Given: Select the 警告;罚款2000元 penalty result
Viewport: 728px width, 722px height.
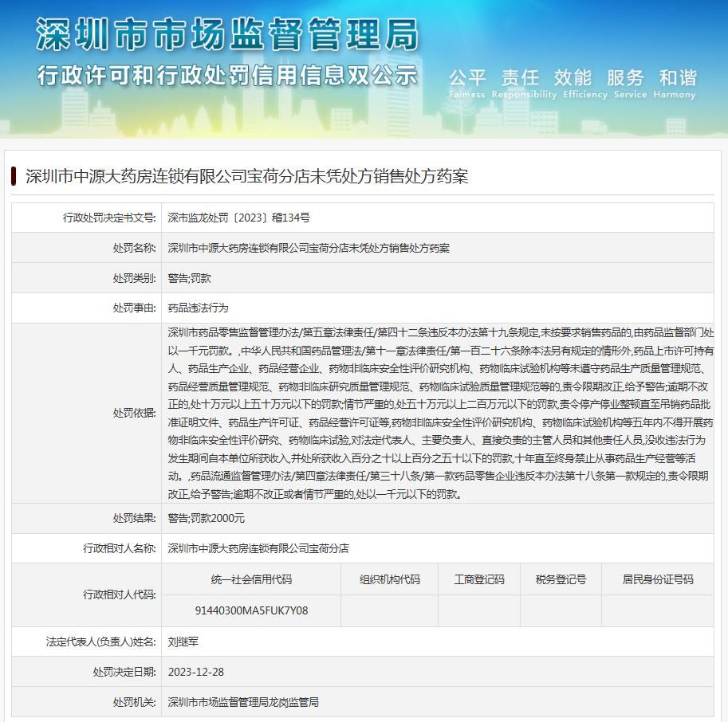Looking at the screenshot, I should (x=206, y=518).
